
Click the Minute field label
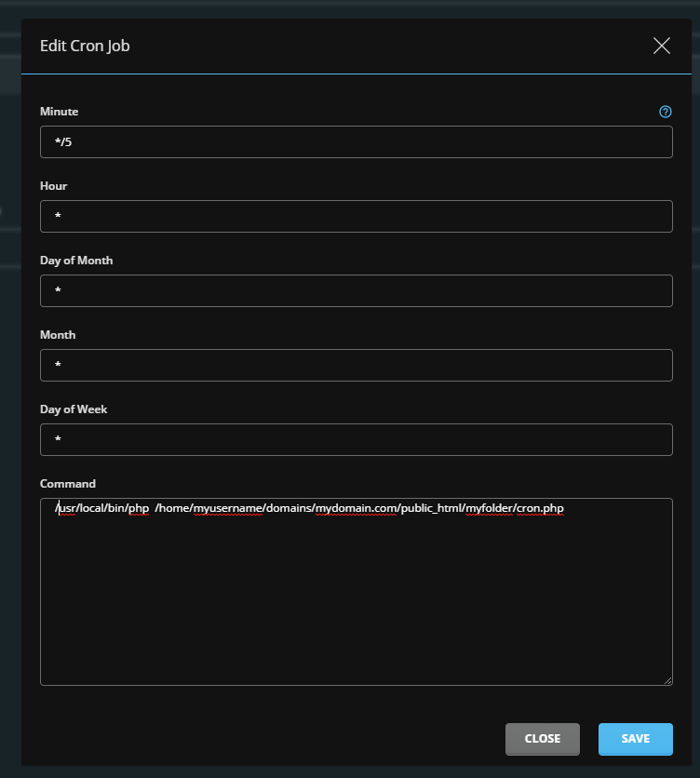tap(60, 112)
